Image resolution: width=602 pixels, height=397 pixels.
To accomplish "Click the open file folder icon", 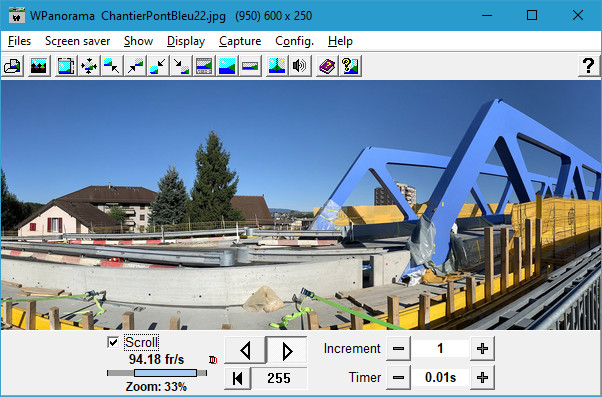I will [x=12, y=66].
